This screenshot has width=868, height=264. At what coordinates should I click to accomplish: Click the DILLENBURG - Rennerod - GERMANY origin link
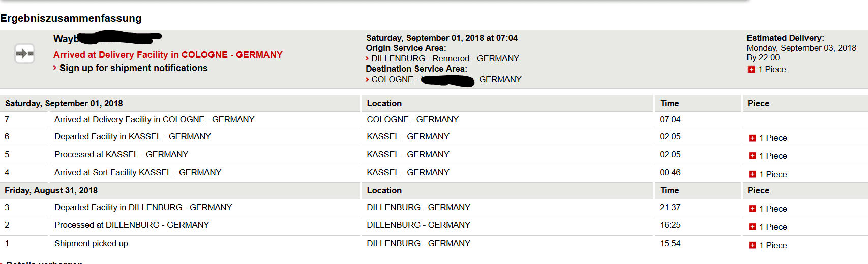[445, 59]
